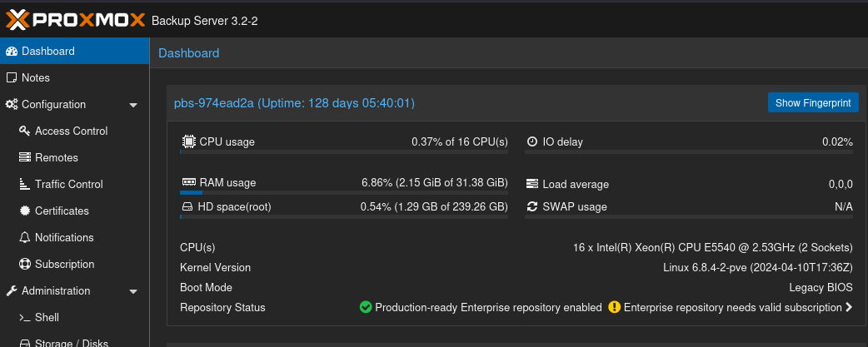Expand repository status details chevron
The width and height of the screenshot is (868, 347).
click(x=849, y=308)
